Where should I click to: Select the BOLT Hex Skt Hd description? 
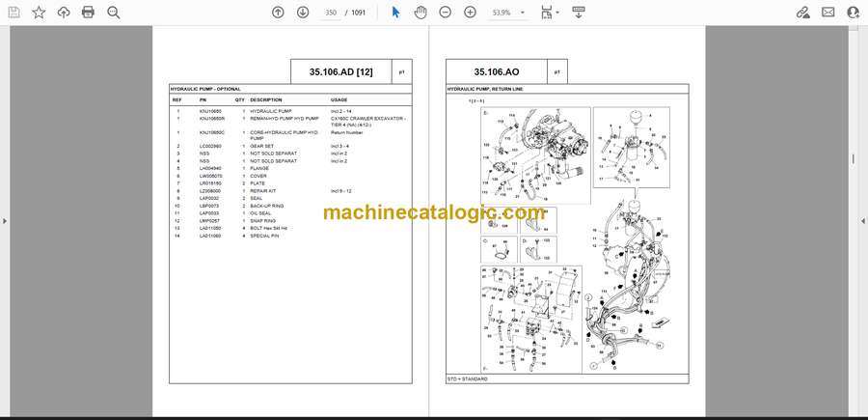pyautogui.click(x=268, y=228)
